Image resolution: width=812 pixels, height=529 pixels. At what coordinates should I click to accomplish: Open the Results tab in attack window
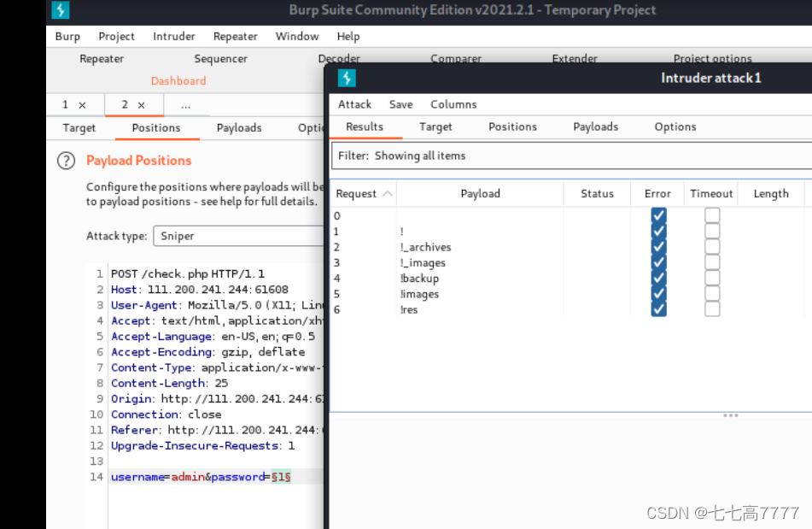pos(365,127)
